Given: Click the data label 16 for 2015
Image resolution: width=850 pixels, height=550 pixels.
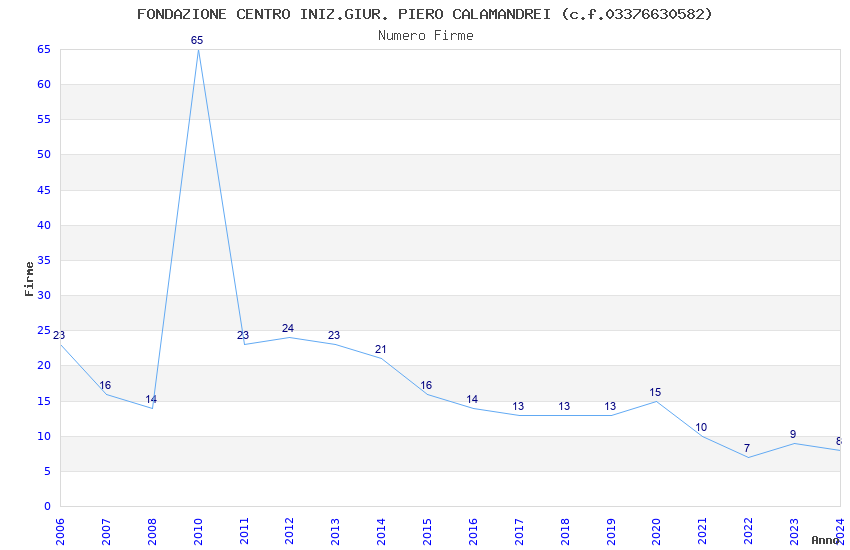Looking at the screenshot, I should [x=426, y=385].
